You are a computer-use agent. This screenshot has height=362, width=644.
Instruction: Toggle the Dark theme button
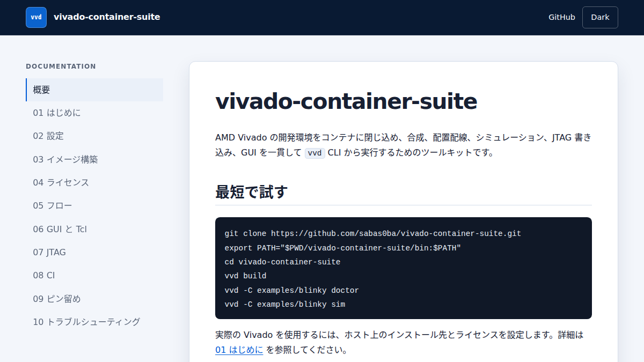click(600, 17)
